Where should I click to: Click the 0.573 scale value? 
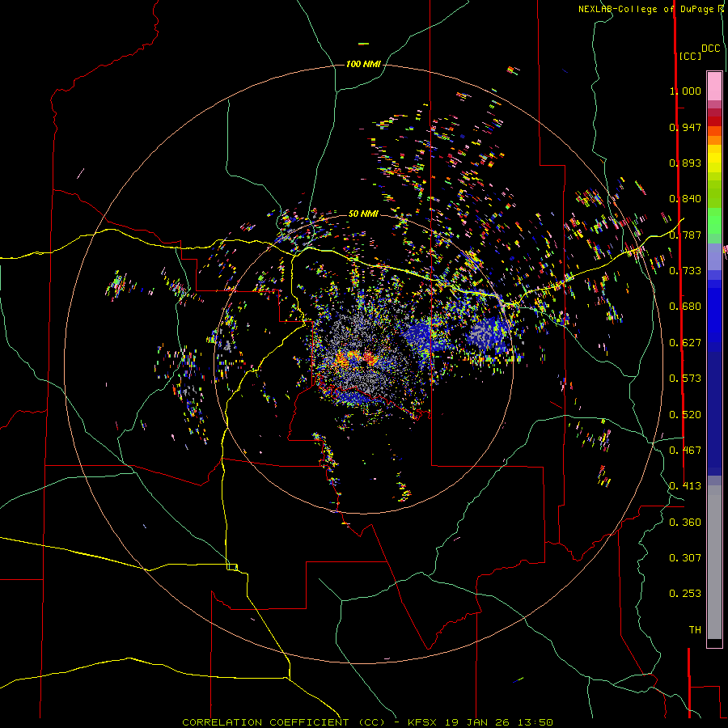tap(685, 379)
